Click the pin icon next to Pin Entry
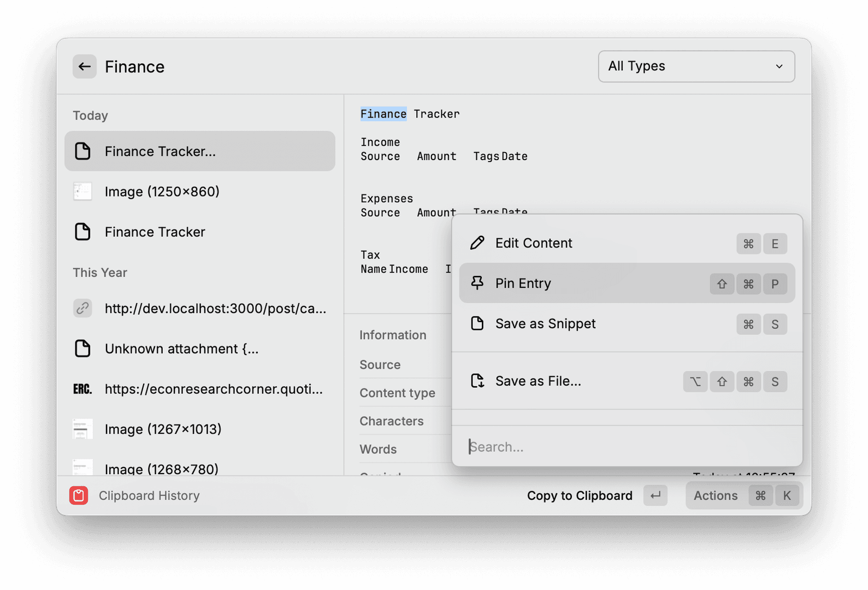Image resolution: width=868 pixels, height=590 pixels. coord(477,283)
